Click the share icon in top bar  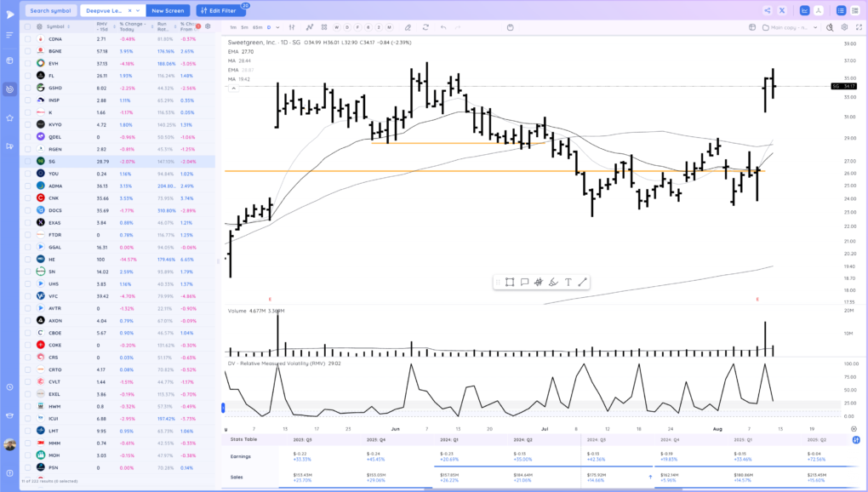pos(768,10)
